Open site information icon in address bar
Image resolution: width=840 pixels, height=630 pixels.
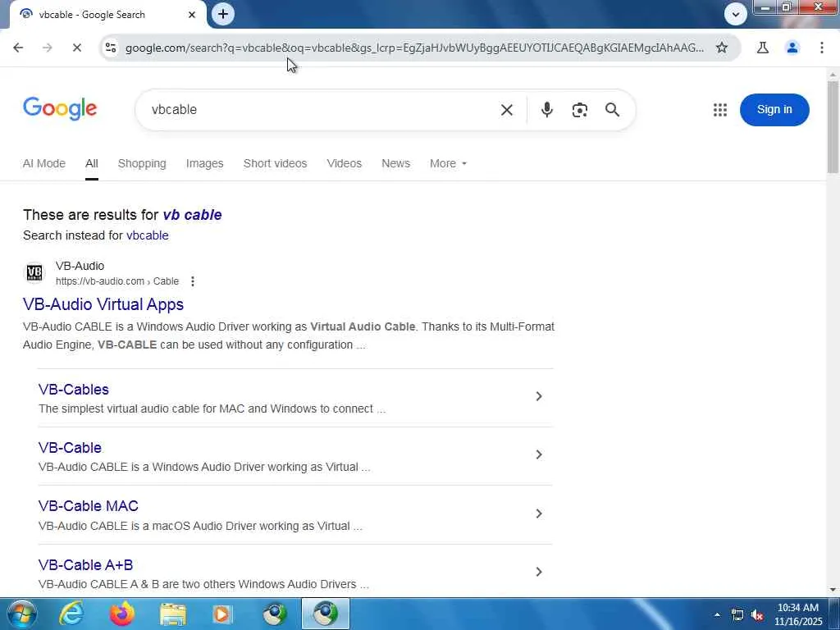(111, 48)
